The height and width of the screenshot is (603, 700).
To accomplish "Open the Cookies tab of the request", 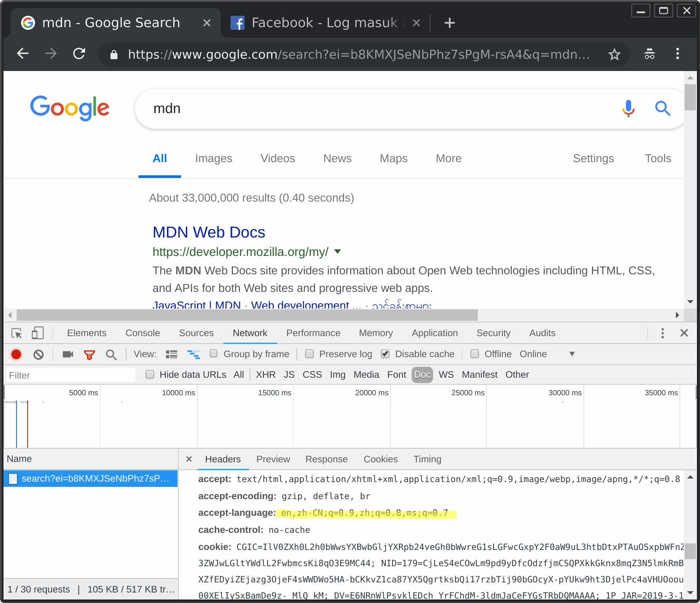I will (x=380, y=459).
